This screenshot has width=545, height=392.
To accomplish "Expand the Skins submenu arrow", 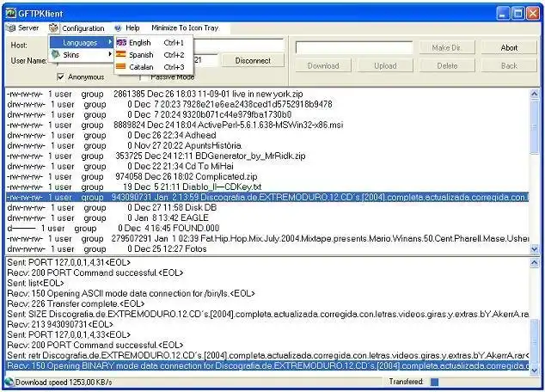I will tap(110, 54).
